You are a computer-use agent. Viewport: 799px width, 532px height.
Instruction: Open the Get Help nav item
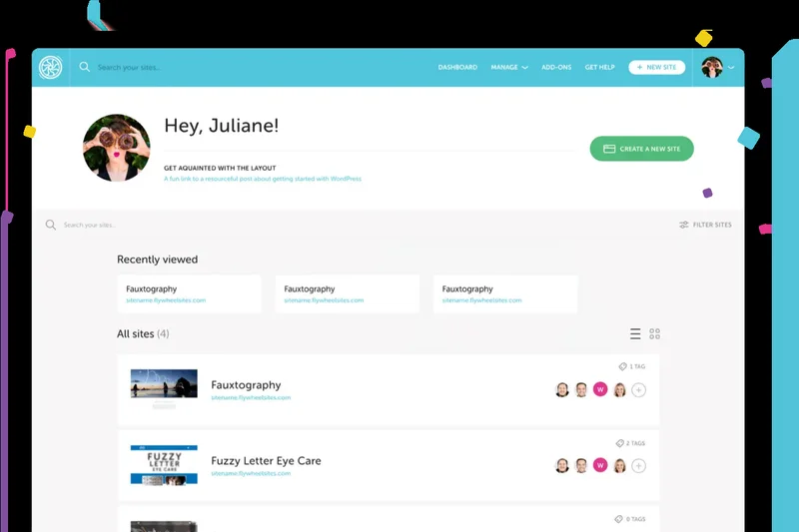pos(599,67)
